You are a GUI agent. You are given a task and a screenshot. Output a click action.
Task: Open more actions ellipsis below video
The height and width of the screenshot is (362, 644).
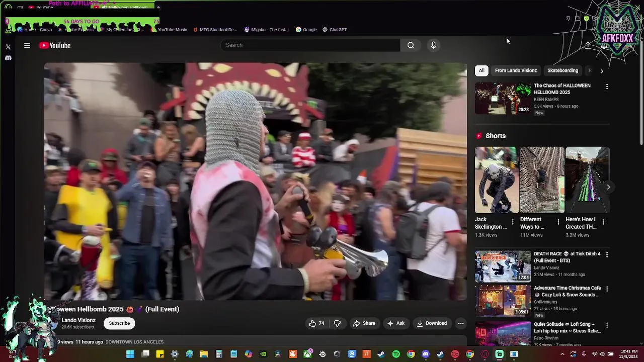coord(460,323)
